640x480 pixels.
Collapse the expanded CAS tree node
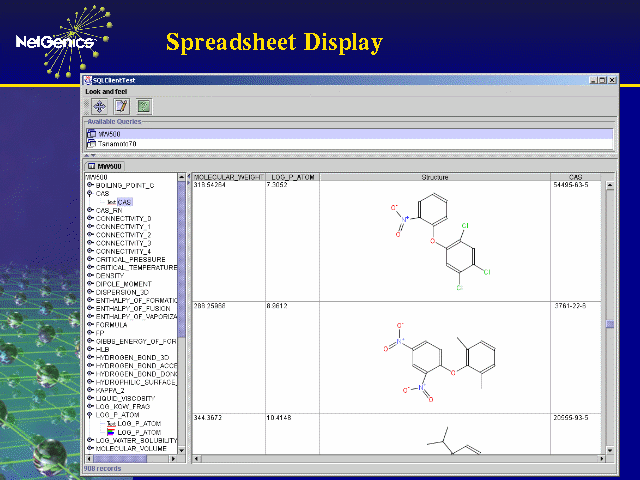(90, 194)
